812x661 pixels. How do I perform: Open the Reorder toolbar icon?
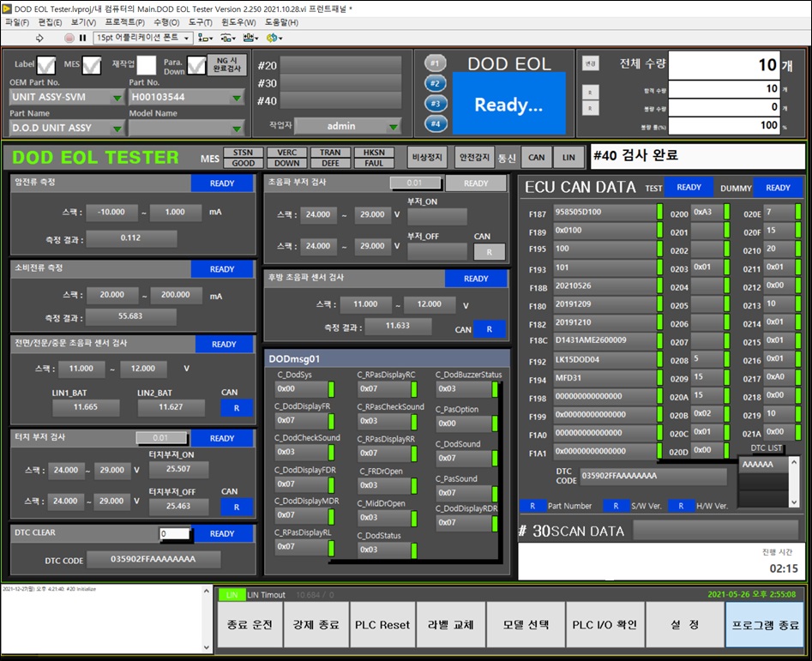point(274,38)
